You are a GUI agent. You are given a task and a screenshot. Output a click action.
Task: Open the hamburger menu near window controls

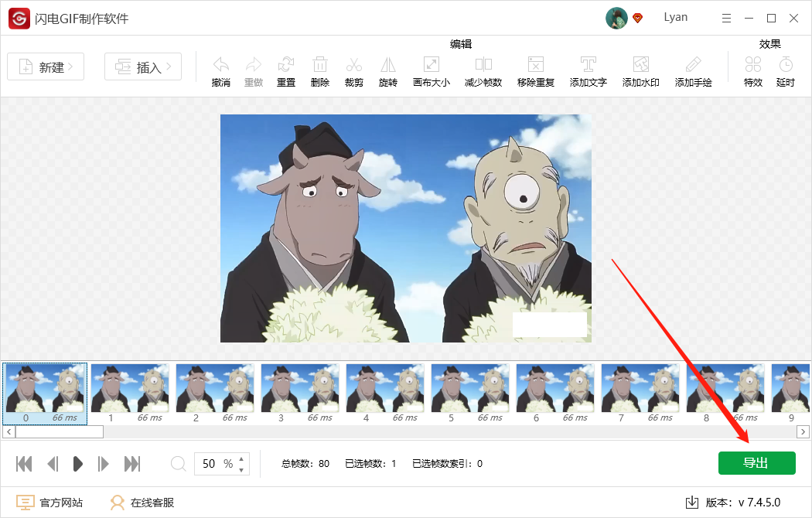pos(725,17)
